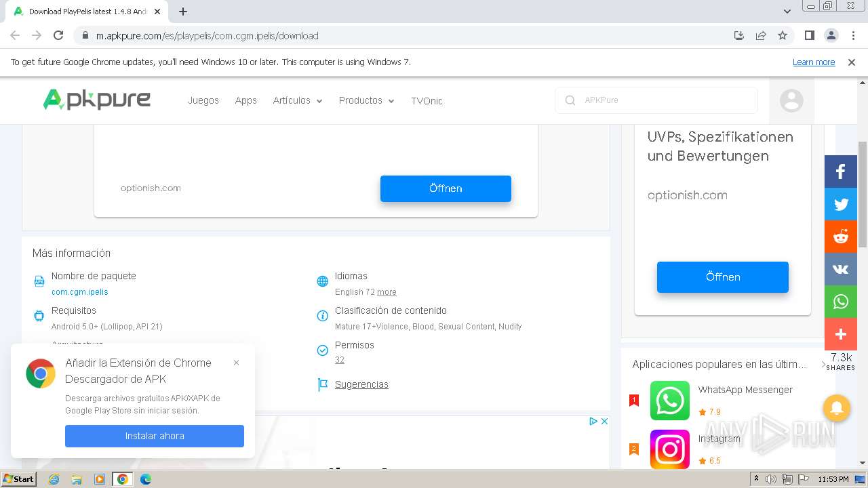Click the APKPure logo
This screenshot has width=868, height=488.
point(97,100)
